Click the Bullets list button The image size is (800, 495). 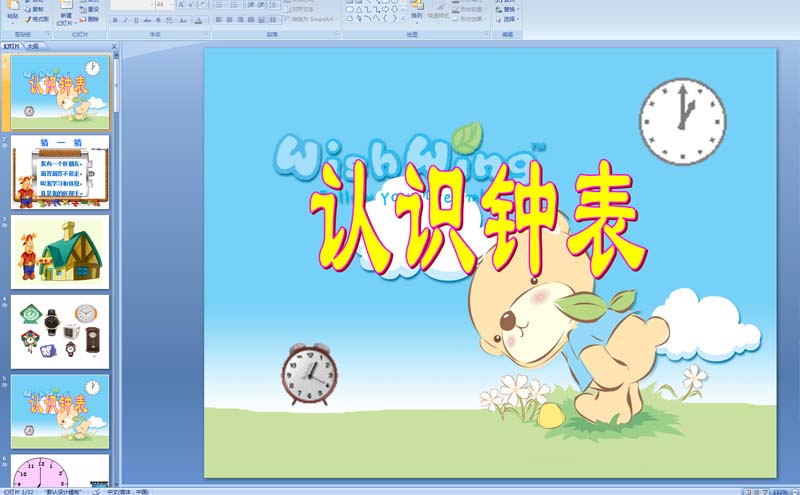coord(219,5)
